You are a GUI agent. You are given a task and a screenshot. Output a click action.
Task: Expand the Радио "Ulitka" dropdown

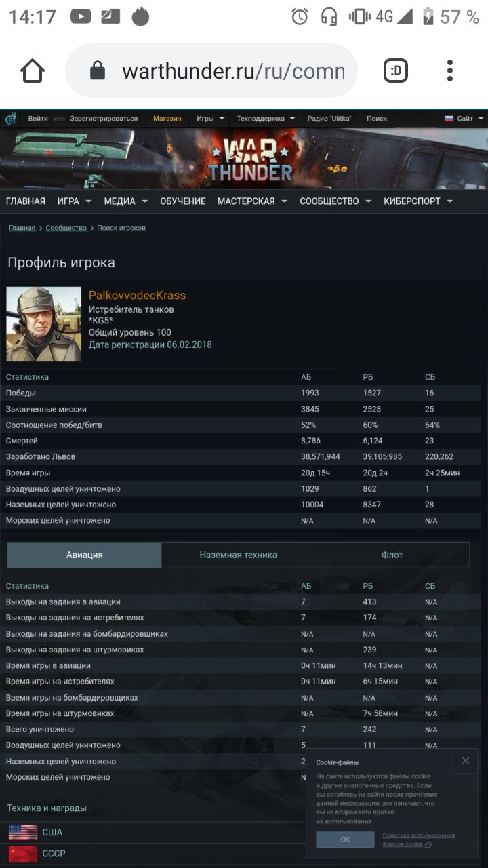[x=329, y=119]
